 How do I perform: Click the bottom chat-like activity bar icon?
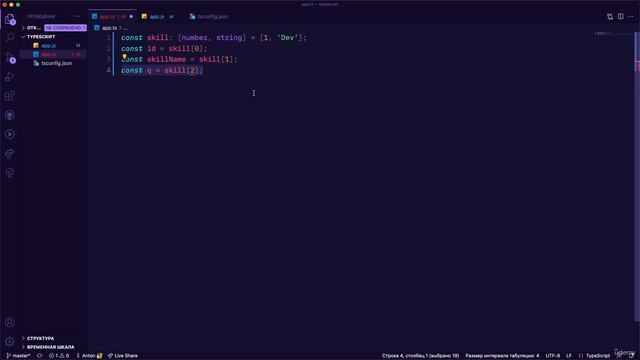click(x=10, y=173)
